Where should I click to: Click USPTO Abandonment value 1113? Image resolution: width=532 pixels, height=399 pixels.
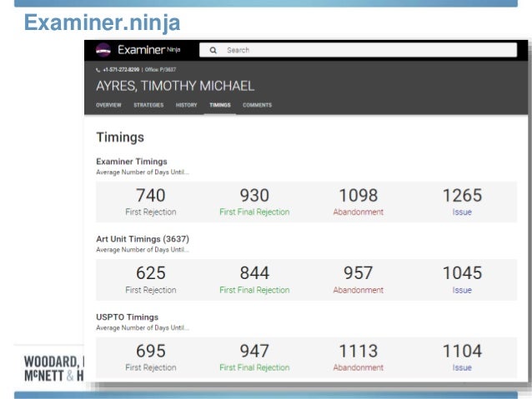pyautogui.click(x=359, y=352)
